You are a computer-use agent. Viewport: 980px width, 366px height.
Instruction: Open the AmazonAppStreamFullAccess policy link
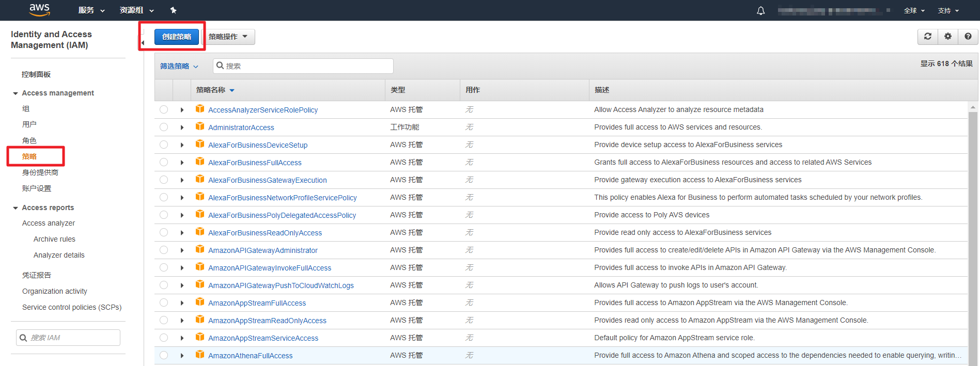coord(257,303)
